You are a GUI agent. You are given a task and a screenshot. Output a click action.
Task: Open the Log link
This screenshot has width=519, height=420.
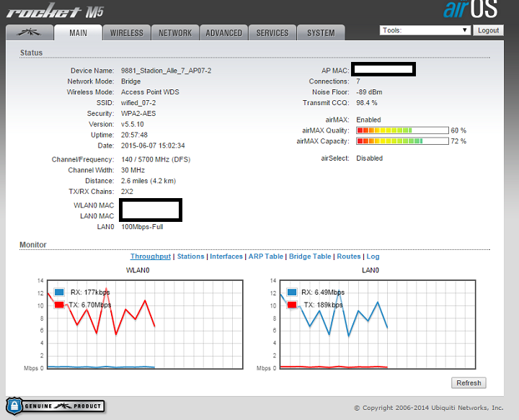373,256
